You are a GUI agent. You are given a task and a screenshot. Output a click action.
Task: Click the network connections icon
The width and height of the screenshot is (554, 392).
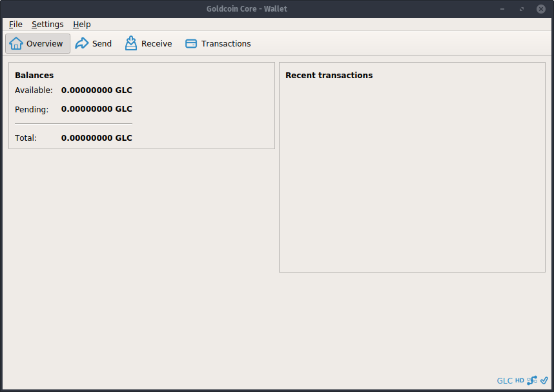(x=532, y=380)
